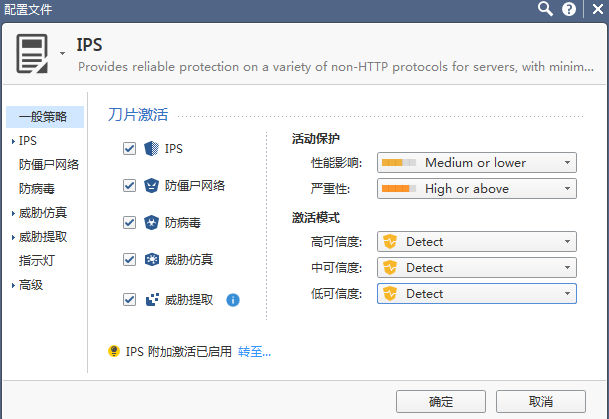Click the search icon in title bar
The height and width of the screenshot is (419, 609).
(x=545, y=9)
